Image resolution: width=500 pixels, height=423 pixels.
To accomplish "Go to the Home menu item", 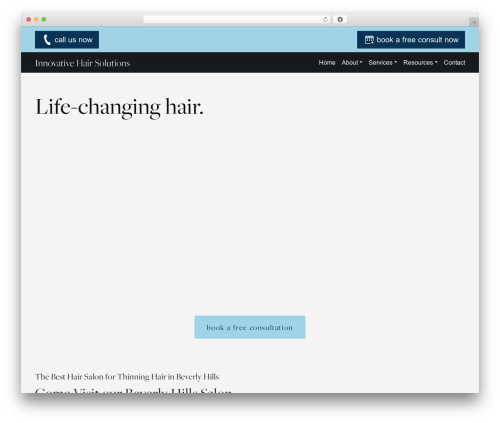I will (327, 63).
